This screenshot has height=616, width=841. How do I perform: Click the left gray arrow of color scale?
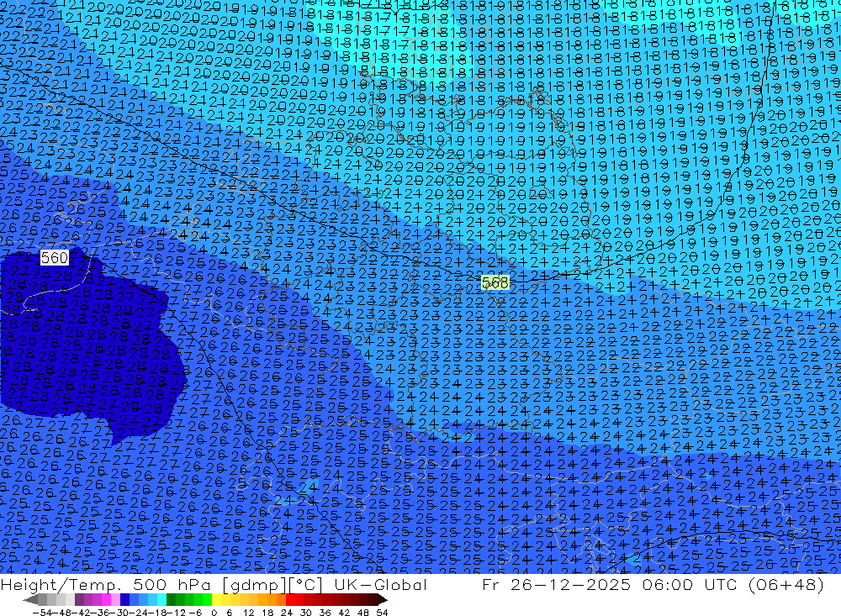point(30,599)
